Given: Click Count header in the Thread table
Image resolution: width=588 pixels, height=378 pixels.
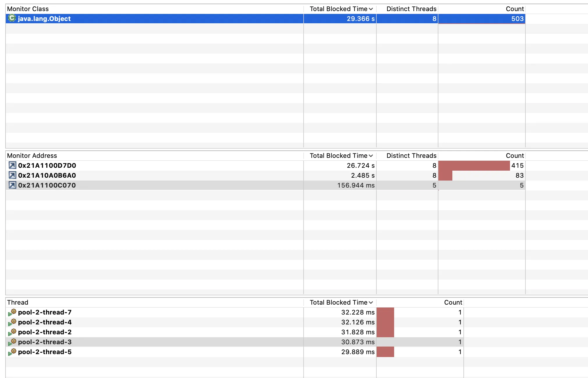Looking at the screenshot, I should (453, 302).
